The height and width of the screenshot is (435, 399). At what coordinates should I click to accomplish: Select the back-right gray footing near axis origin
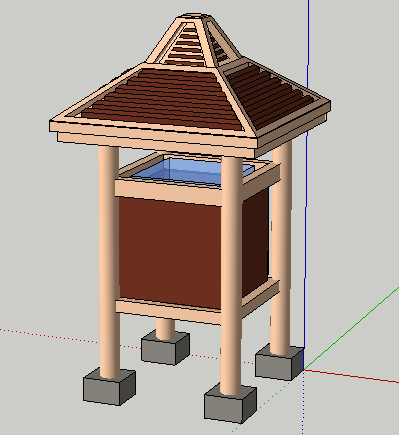(x=279, y=363)
